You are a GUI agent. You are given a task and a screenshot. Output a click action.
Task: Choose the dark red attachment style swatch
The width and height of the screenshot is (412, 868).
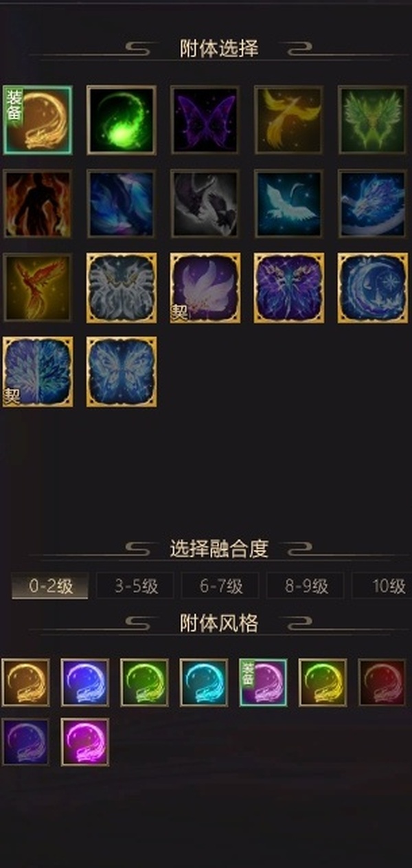pyautogui.click(x=382, y=682)
